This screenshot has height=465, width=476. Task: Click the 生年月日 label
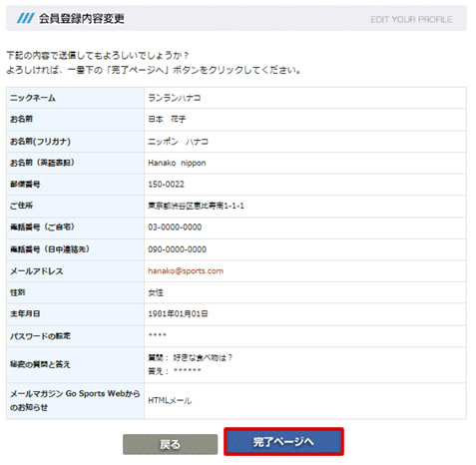(x=25, y=313)
